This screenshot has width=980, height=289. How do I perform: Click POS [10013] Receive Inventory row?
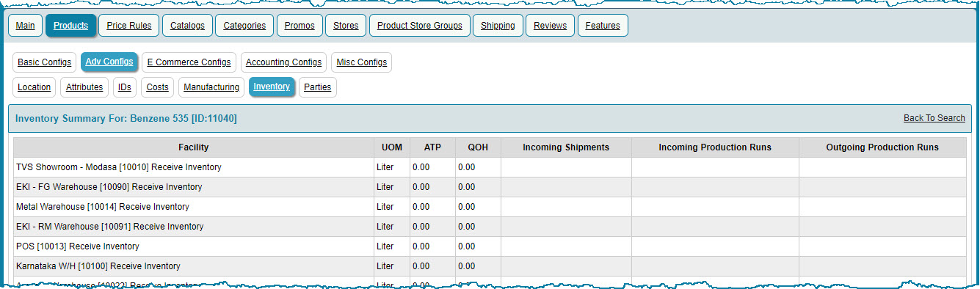pos(490,246)
